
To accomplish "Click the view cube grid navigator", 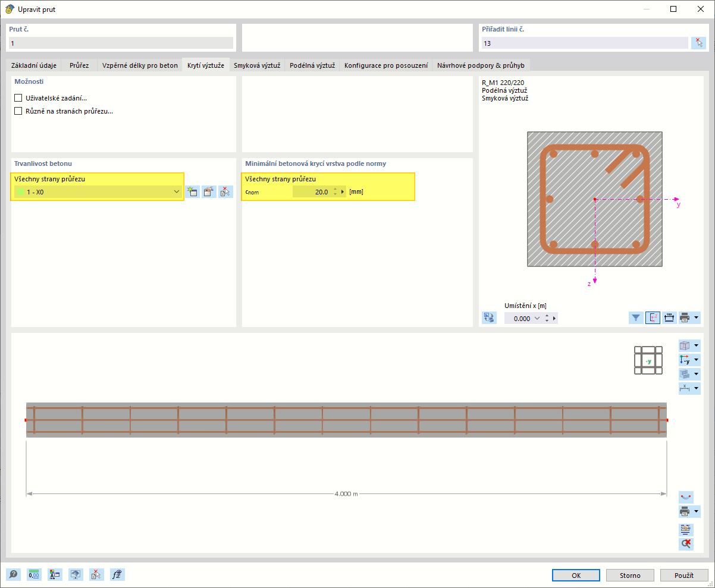I will 648,360.
